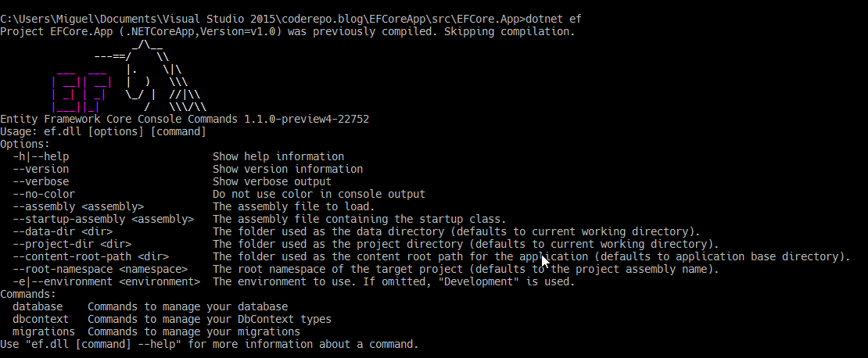The width and height of the screenshot is (868, 358).
Task: Select the '--root-namespace <namespace>' option
Action: pyautogui.click(x=100, y=269)
